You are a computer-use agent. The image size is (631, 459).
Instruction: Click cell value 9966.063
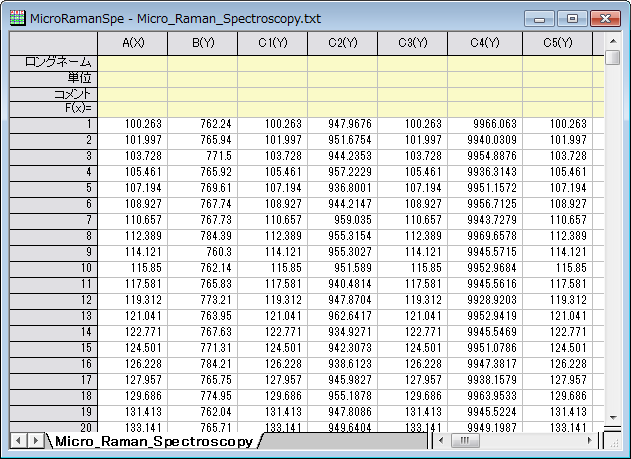485,124
